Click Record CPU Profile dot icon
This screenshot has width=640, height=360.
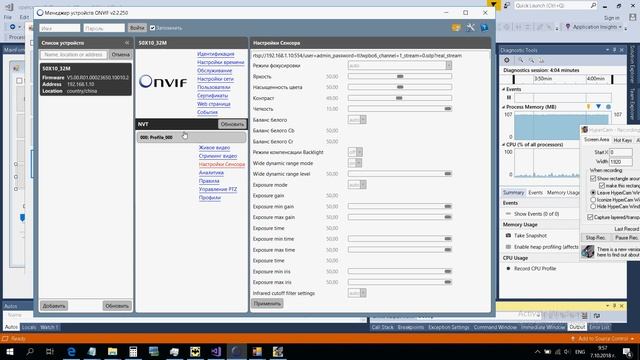(508, 269)
